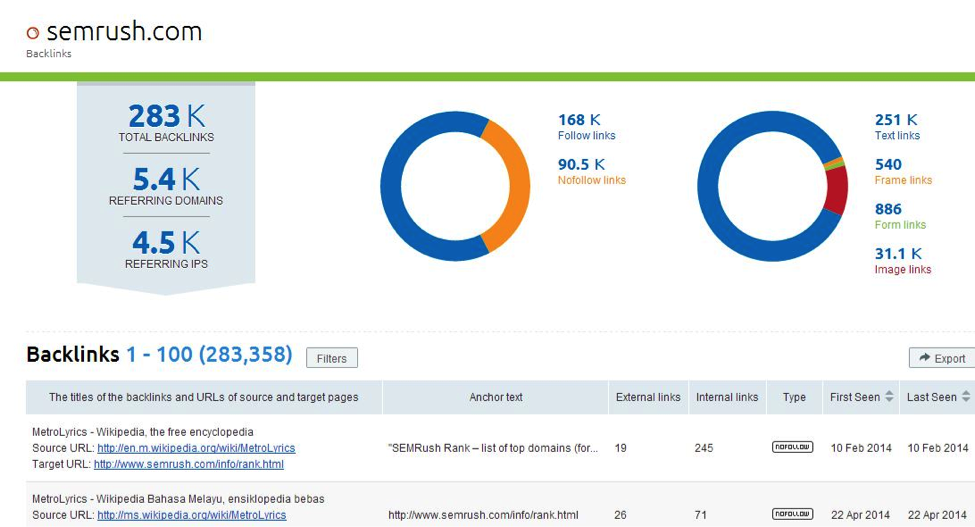Viewport: 975px width, 527px height.
Task: Select the Form links legend label
Action: [x=900, y=225]
